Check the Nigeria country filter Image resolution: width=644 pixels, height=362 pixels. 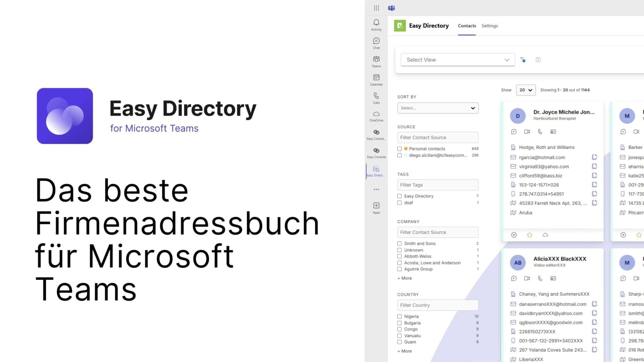(x=399, y=316)
